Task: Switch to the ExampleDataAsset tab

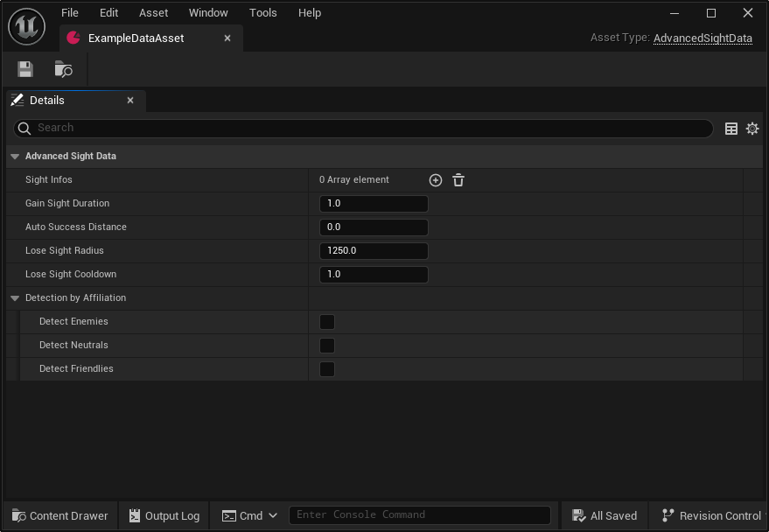Action: [151, 38]
